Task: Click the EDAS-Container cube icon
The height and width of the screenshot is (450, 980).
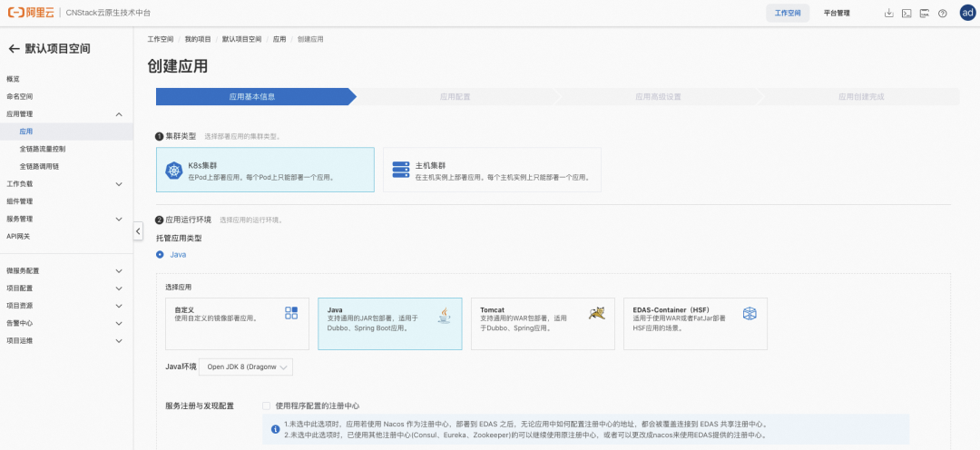Action: tap(750, 313)
